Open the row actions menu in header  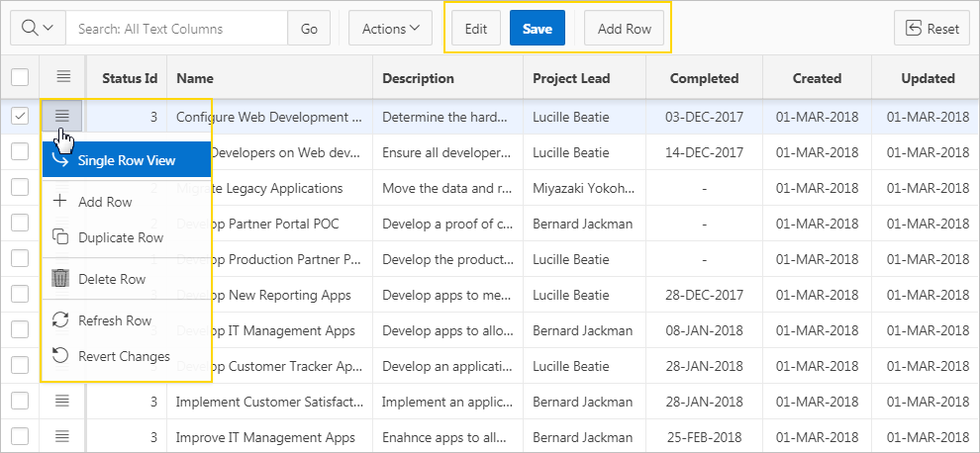(x=63, y=77)
